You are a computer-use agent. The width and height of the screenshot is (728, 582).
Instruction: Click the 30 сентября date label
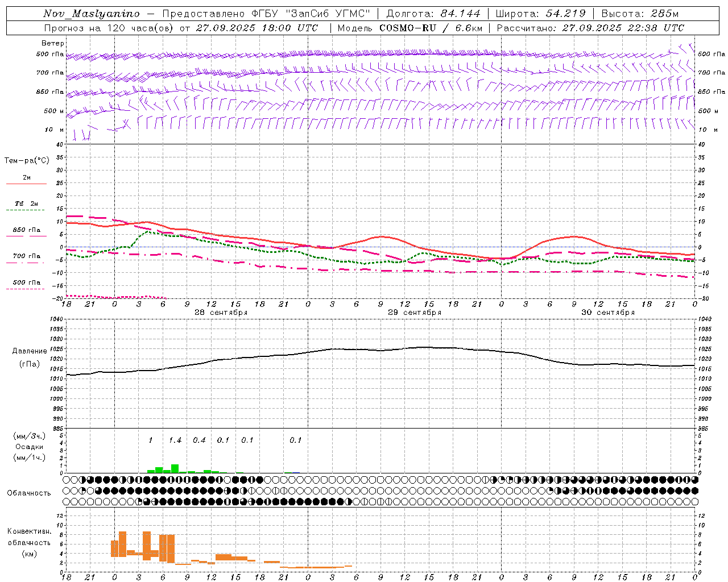608,313
